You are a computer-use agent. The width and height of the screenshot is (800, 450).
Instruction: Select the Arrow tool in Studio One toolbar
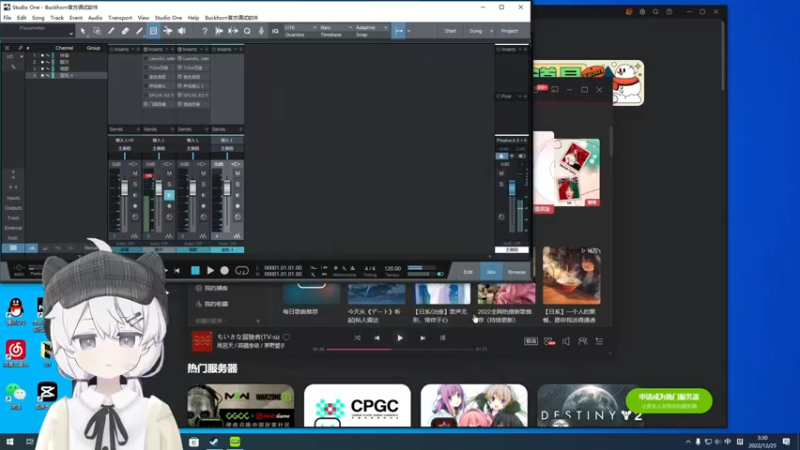(x=83, y=31)
